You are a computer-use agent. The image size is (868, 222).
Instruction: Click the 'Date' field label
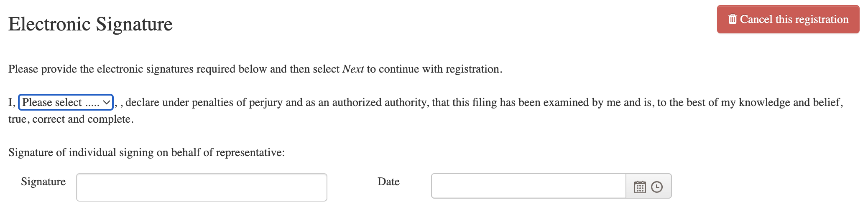pyautogui.click(x=388, y=182)
